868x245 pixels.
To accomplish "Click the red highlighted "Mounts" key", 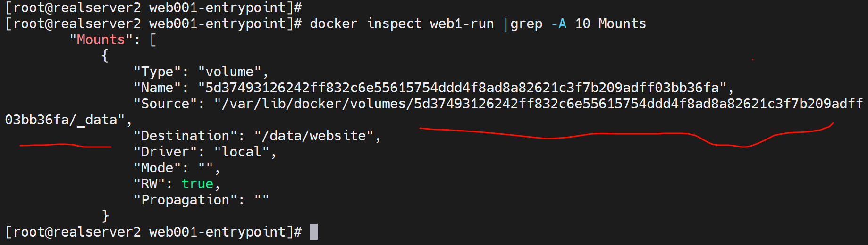I will point(101,40).
